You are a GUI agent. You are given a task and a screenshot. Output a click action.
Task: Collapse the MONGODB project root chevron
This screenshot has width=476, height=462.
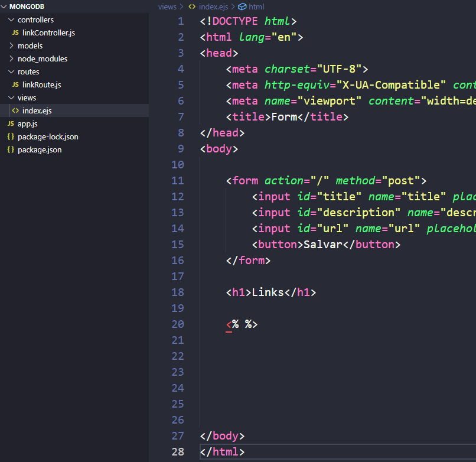pos(4,6)
